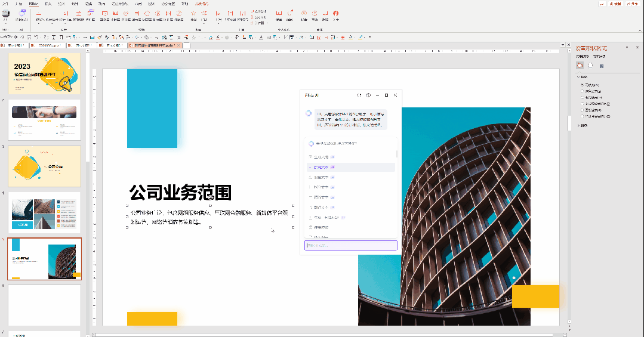Open Fill and Line options icon
This screenshot has width=644, height=337.
580,65
